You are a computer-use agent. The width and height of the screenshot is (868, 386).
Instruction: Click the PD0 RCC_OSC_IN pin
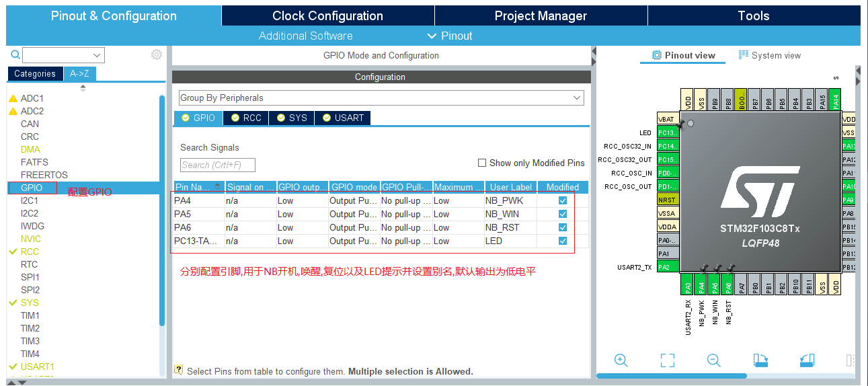click(667, 173)
